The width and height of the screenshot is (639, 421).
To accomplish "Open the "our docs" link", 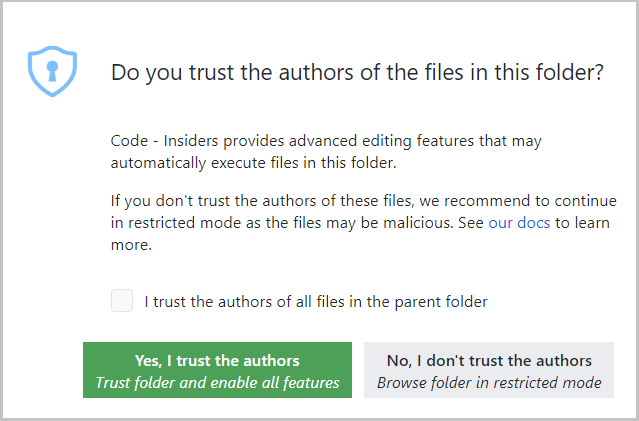I will click(x=519, y=222).
